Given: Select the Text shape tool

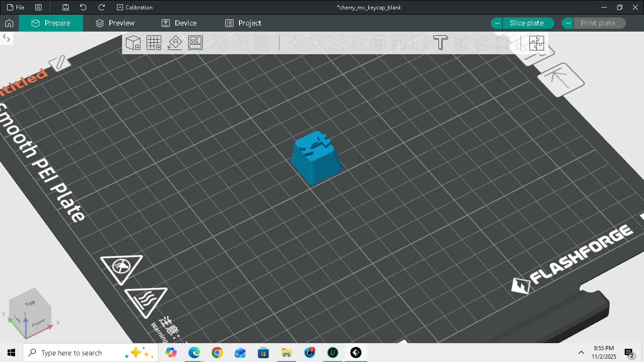Looking at the screenshot, I should (x=440, y=43).
